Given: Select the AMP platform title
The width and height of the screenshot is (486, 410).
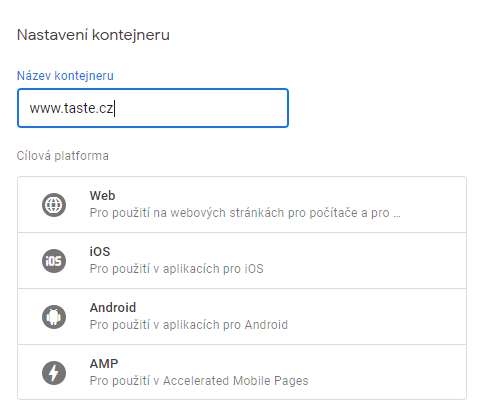Looking at the screenshot, I should point(104,364).
